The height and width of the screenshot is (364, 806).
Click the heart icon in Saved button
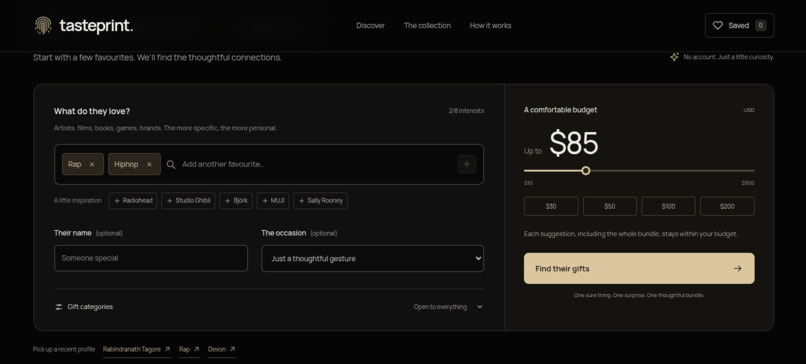(718, 25)
